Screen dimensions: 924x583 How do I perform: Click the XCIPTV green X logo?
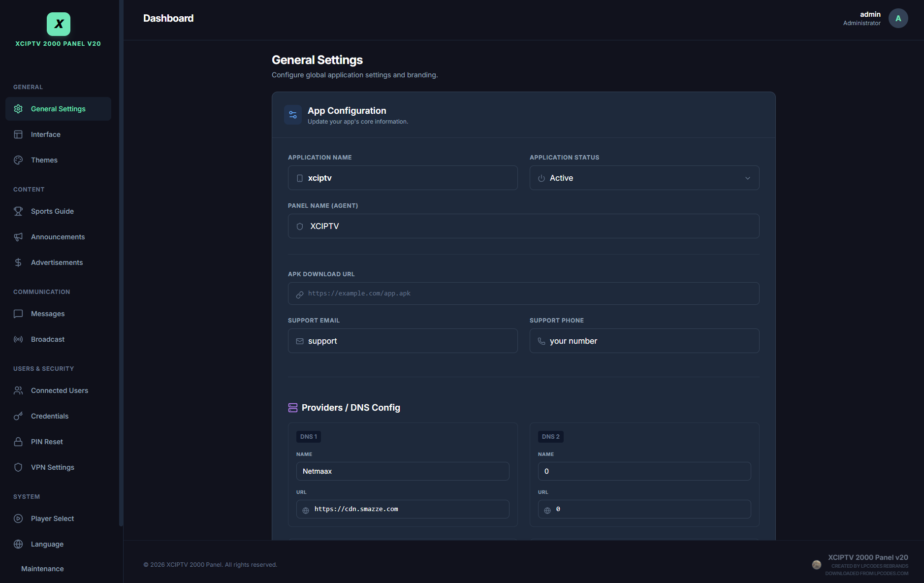point(59,24)
